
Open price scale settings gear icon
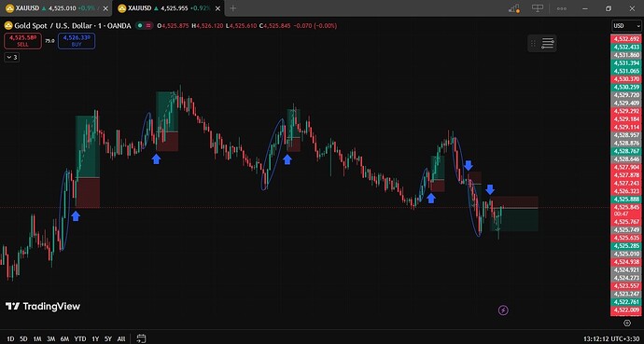point(627,323)
